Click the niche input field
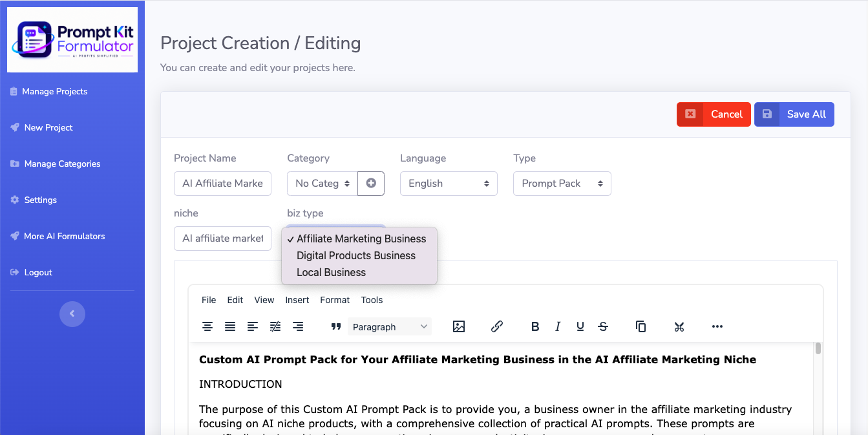 coord(222,239)
